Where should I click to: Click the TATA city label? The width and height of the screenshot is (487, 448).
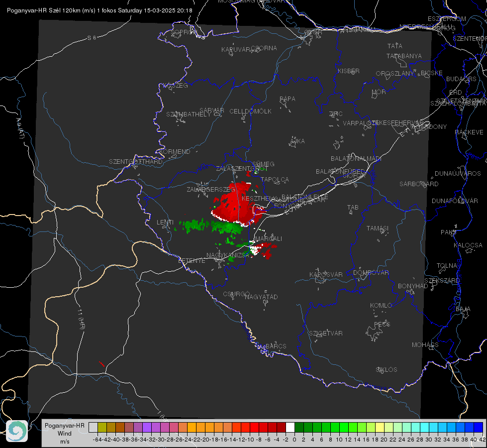(395, 46)
